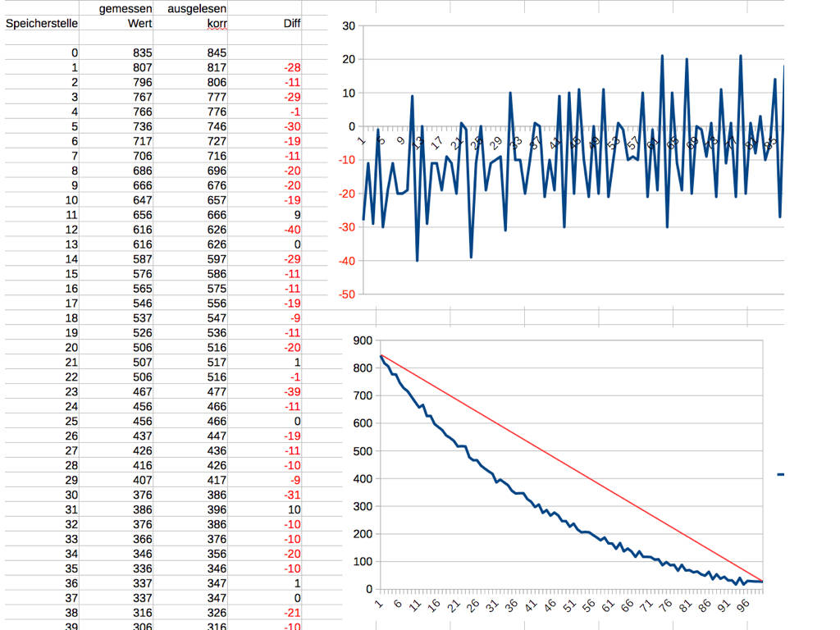
Task: Click the Diff column header cell
Action: pyautogui.click(x=291, y=24)
